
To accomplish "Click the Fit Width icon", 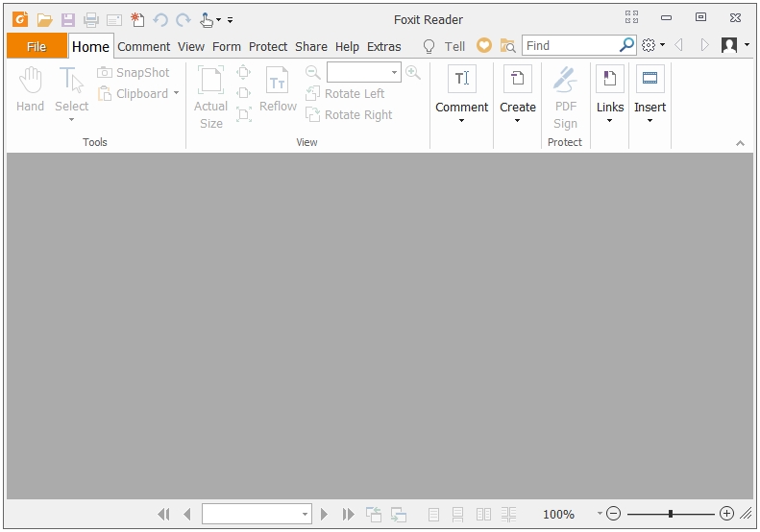I will pyautogui.click(x=244, y=93).
